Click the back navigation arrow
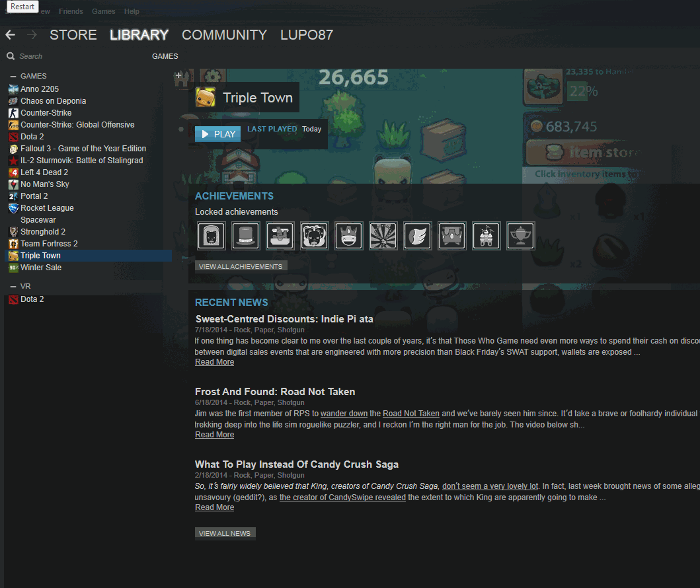Screen dimensions: 700x588 [x=10, y=34]
